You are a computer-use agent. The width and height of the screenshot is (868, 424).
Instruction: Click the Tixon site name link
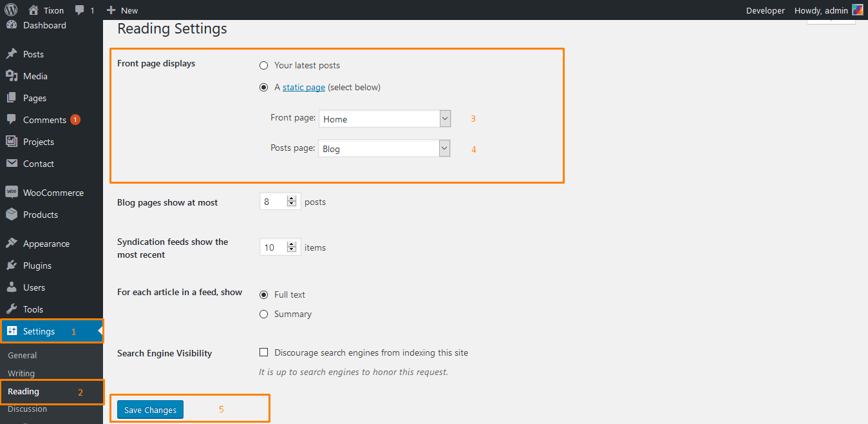coord(53,10)
